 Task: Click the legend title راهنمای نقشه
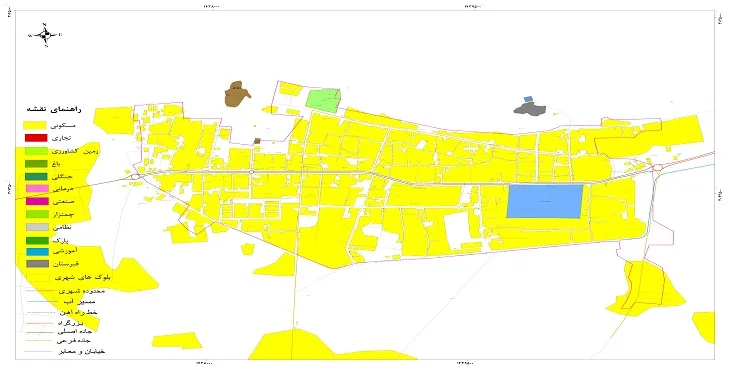click(x=54, y=109)
